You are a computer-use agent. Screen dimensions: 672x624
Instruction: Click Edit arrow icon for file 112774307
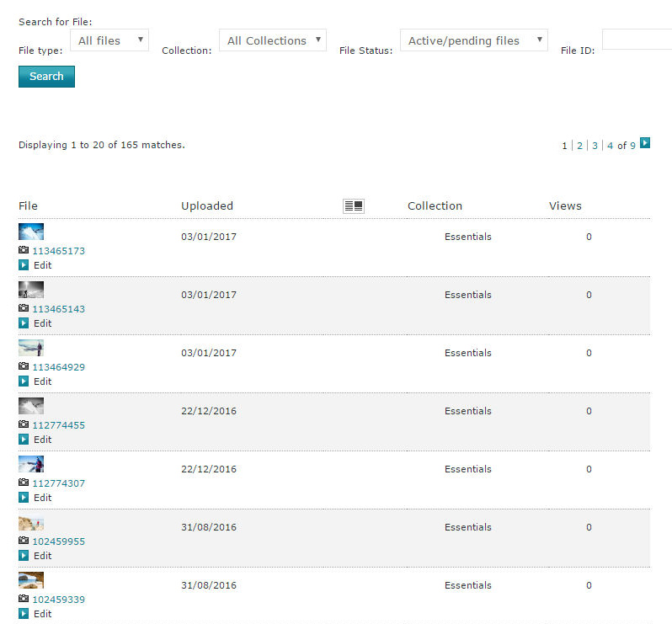tap(24, 497)
